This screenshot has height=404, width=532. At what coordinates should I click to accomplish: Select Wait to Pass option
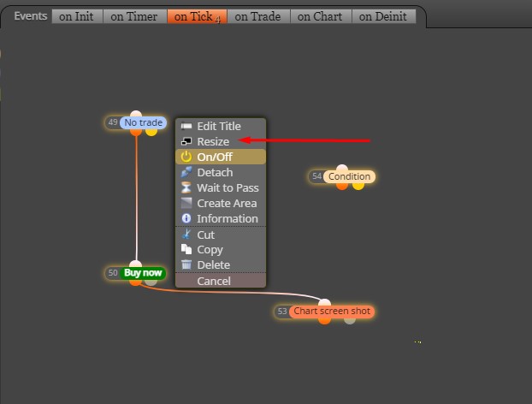coord(221,187)
